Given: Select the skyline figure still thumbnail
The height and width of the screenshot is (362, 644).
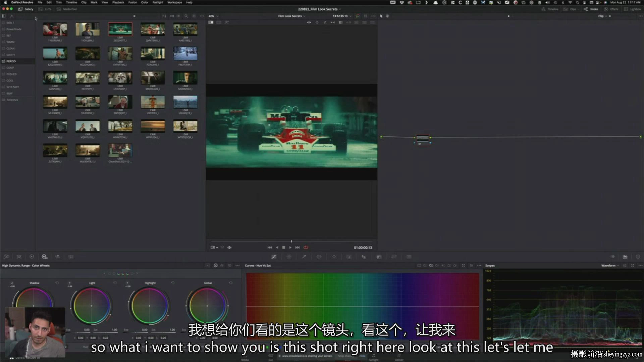Looking at the screenshot, I should click(x=185, y=102).
